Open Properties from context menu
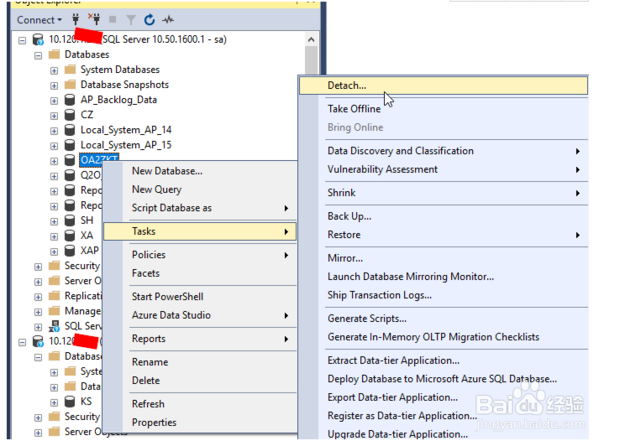Viewport: 620px width, 446px height. [x=200, y=422]
